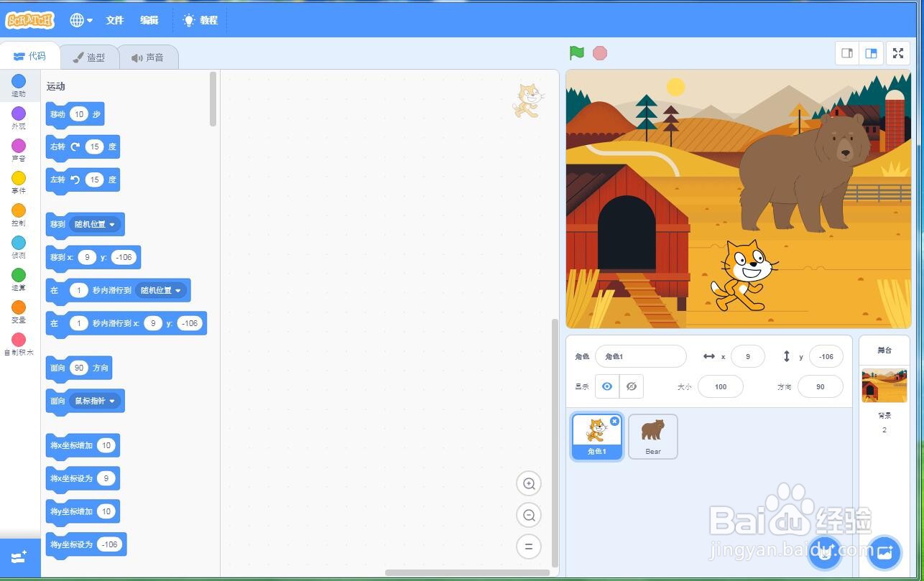Open 随机位置 dropdown in 滑行到 block

161,290
